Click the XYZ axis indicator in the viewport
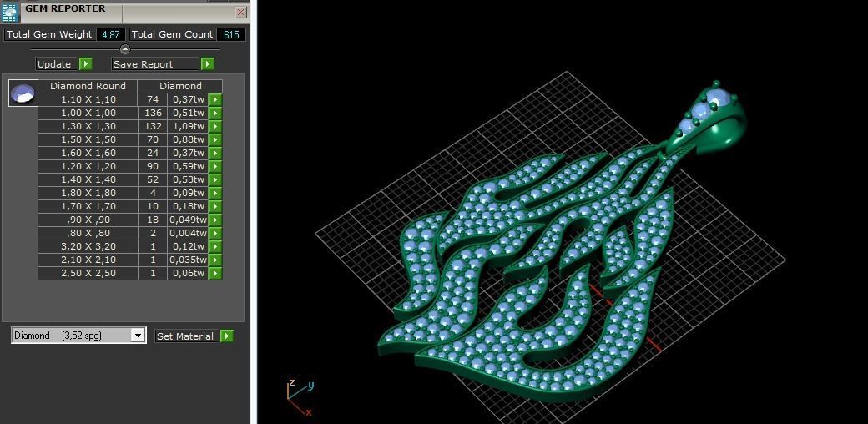 coord(300,397)
